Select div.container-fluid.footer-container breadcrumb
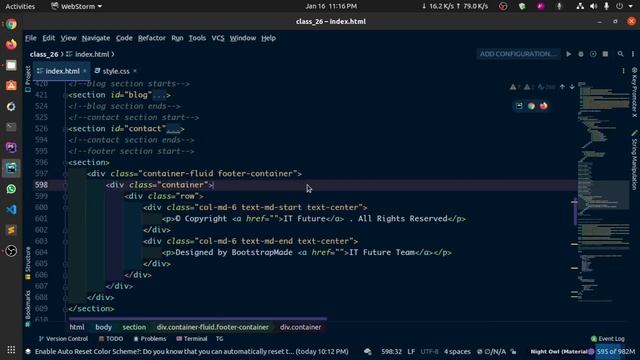 (x=213, y=327)
